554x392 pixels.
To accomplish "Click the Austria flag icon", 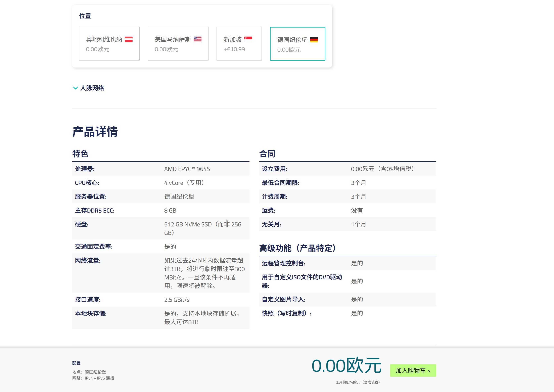I will point(129,39).
